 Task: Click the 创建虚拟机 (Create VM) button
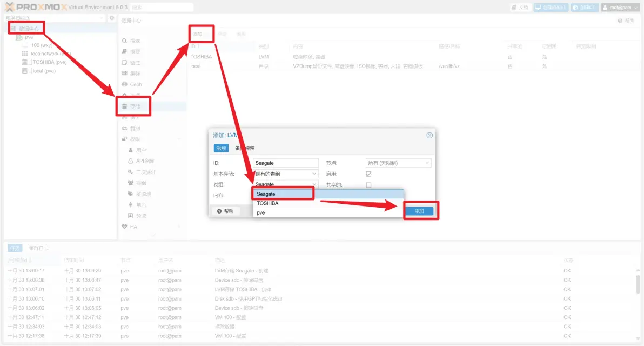[551, 7]
